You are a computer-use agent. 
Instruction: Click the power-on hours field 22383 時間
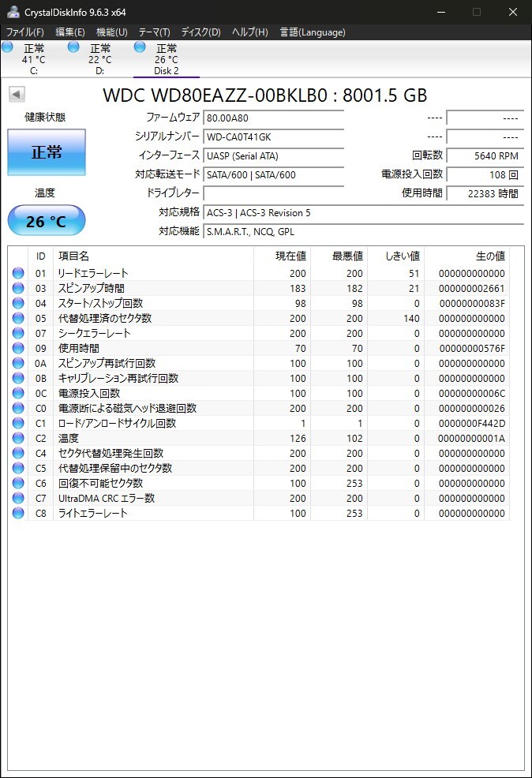[485, 193]
